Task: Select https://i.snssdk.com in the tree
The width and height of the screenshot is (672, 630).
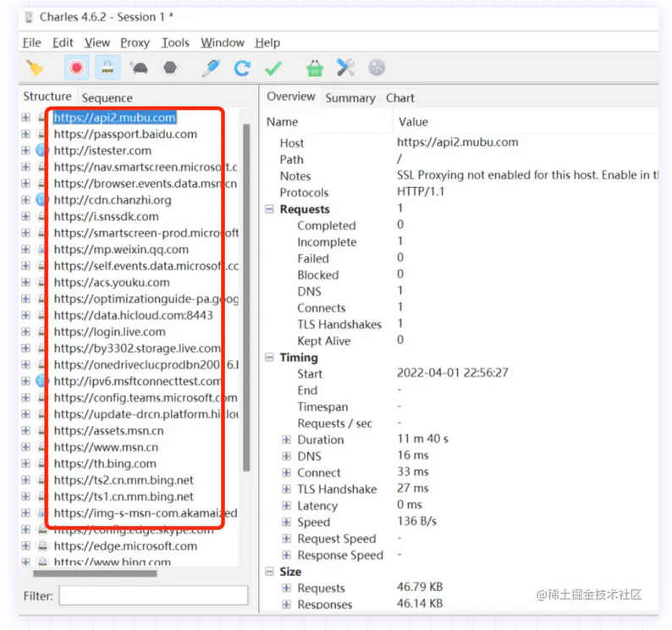Action: point(107,217)
